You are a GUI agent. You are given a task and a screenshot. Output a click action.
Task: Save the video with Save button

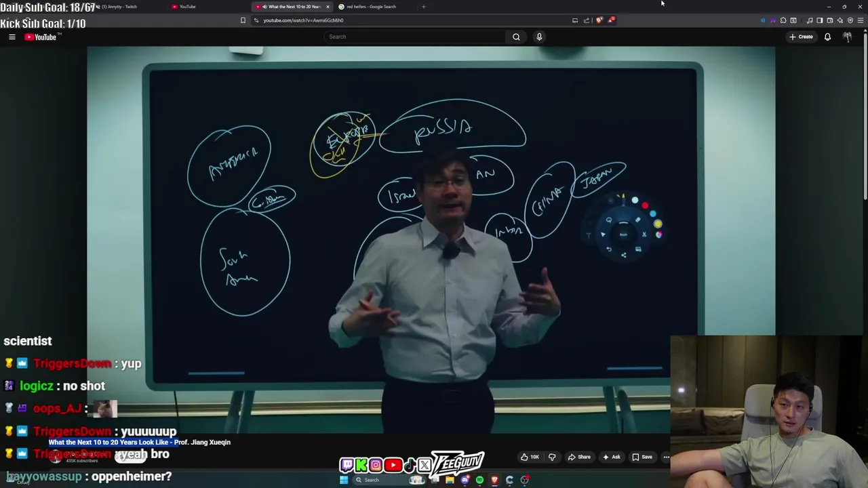pos(642,457)
